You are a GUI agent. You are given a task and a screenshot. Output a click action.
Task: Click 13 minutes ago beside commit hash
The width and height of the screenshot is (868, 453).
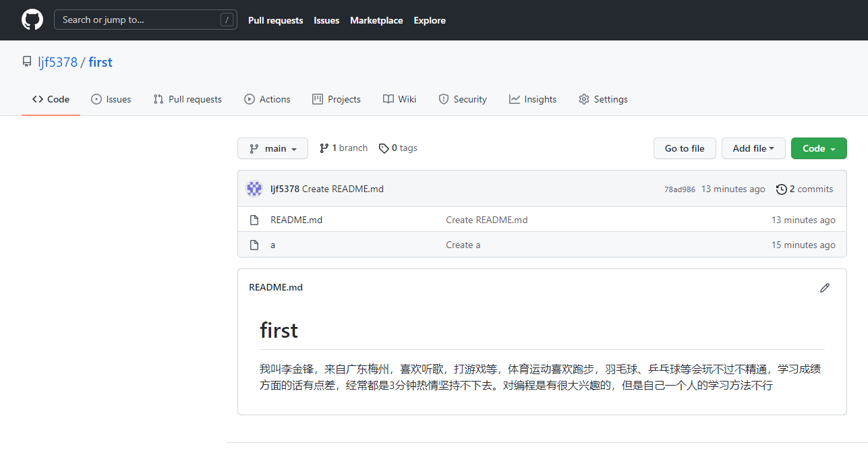[x=733, y=189]
